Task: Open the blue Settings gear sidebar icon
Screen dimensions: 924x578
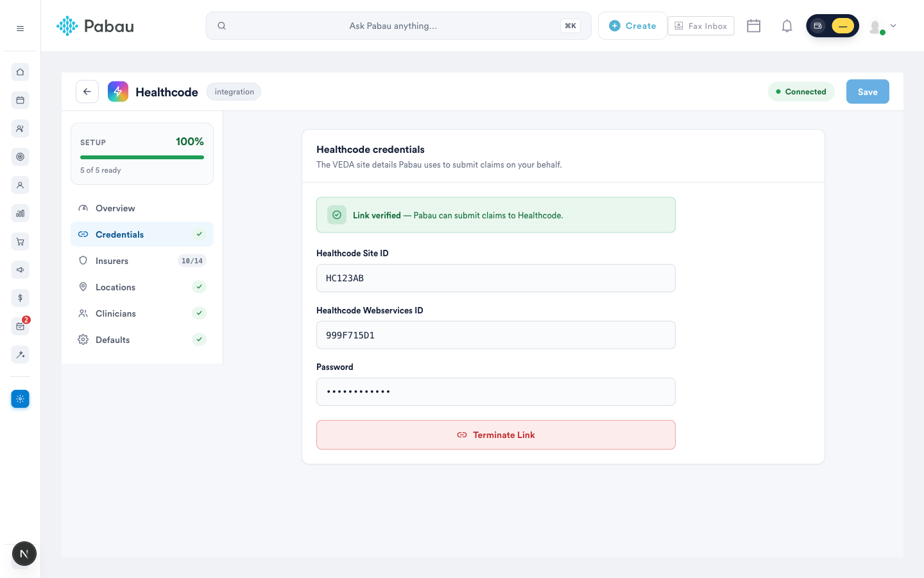Action: [20, 399]
